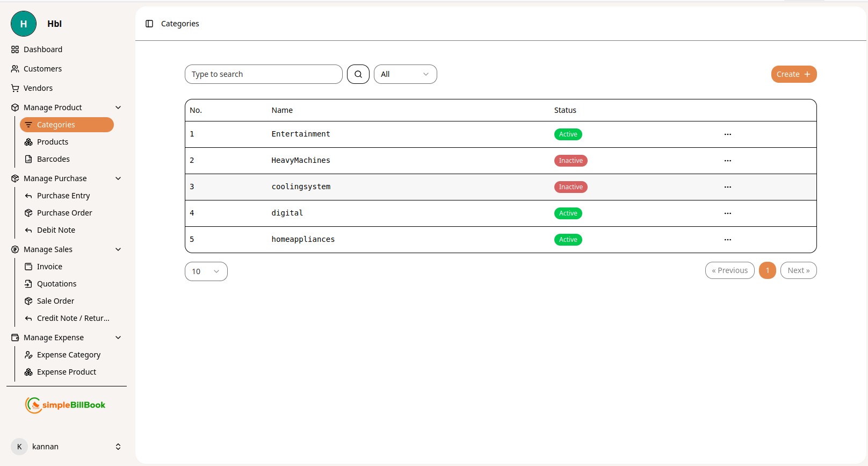This screenshot has width=868, height=466.
Task: Open three-dot menu for HeavyMachines row
Action: tap(727, 161)
